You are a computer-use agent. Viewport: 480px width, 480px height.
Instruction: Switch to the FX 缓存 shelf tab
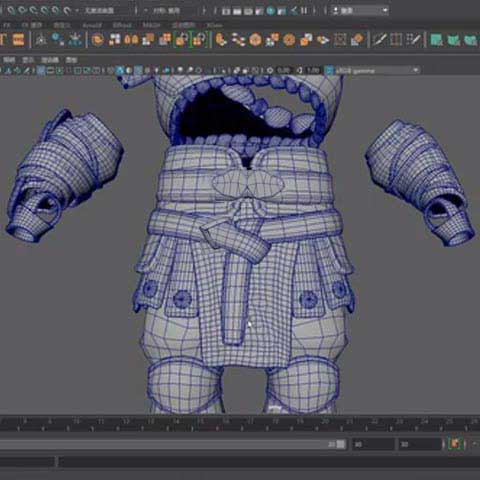[32, 25]
